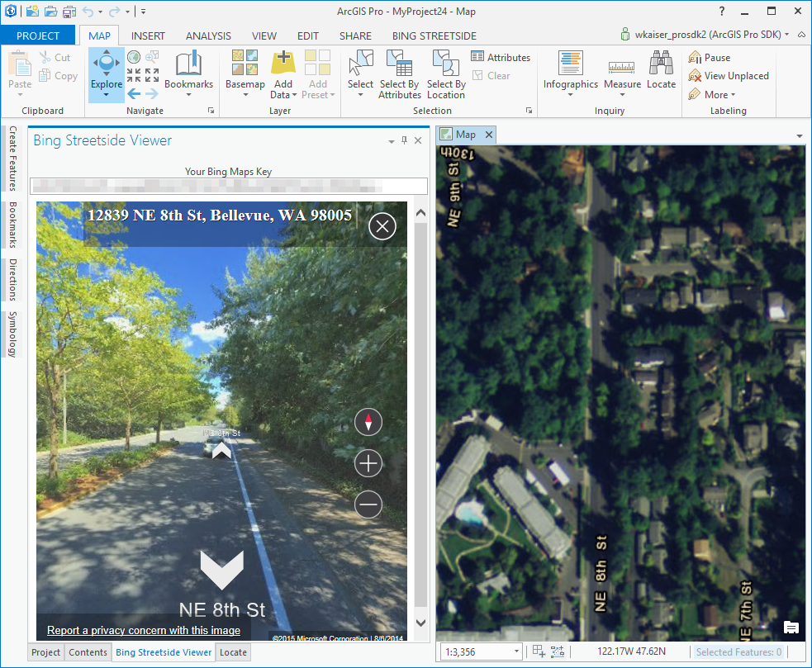This screenshot has width=812, height=668.
Task: Open the map scale dropdown
Action: click(x=516, y=651)
